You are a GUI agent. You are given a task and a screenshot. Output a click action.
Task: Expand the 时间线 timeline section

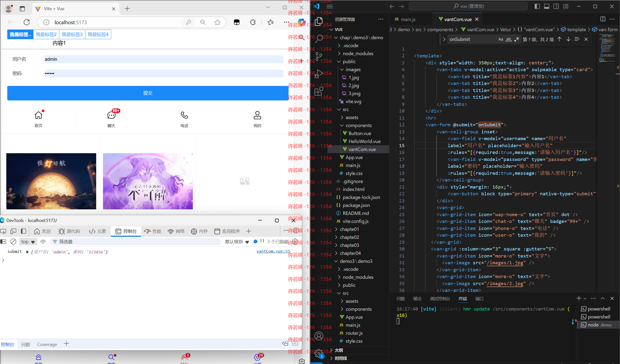pos(340,358)
